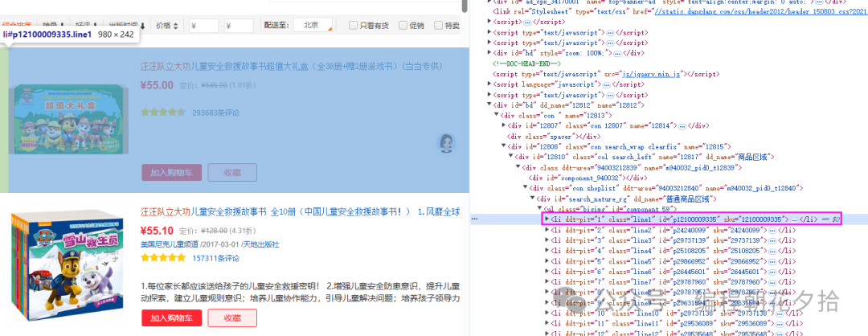Add the ¥55.10 book set to cart
This screenshot has height=336, width=868.
(171, 318)
